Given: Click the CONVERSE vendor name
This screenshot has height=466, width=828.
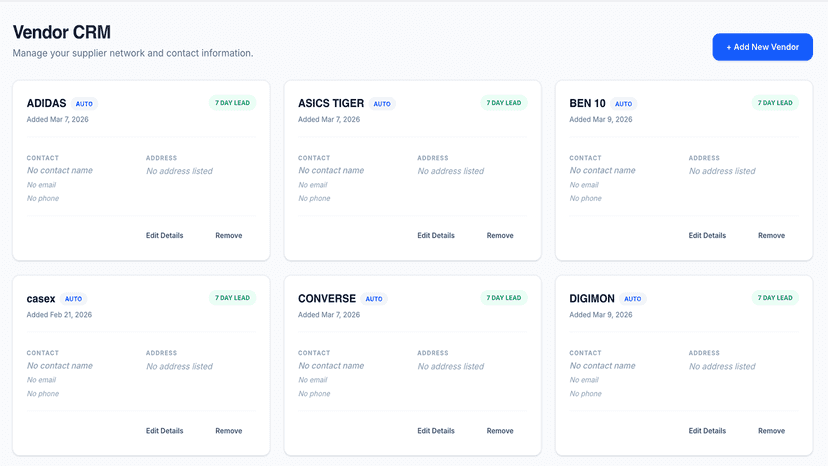Looking at the screenshot, I should pyautogui.click(x=327, y=299).
